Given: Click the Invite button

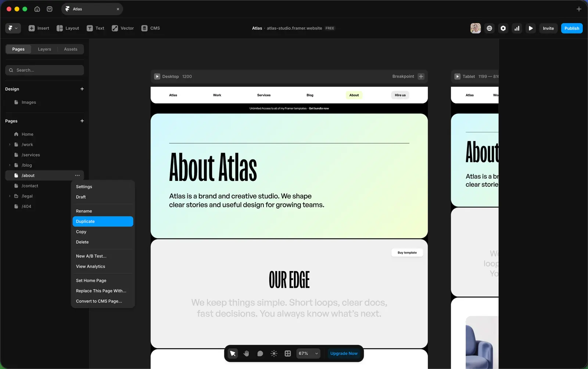Looking at the screenshot, I should tap(548, 28).
